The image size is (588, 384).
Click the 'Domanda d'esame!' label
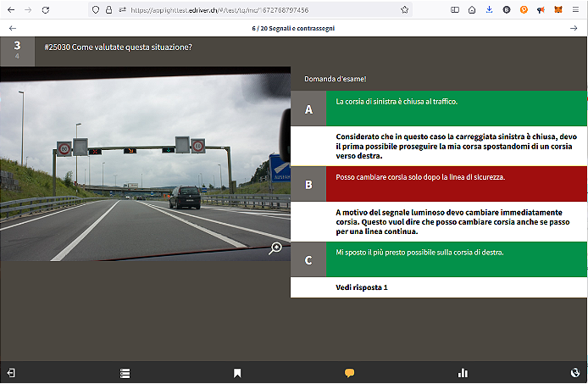pyautogui.click(x=336, y=79)
